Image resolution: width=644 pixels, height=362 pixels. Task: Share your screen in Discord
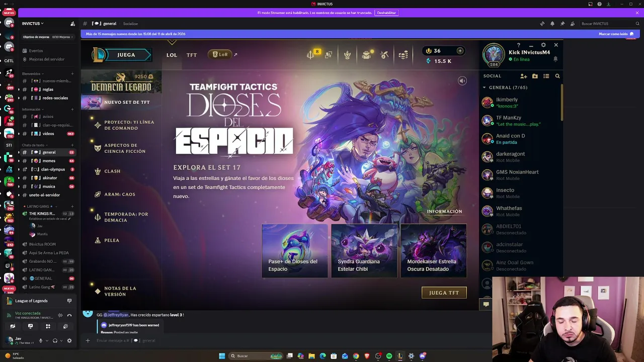(30, 326)
